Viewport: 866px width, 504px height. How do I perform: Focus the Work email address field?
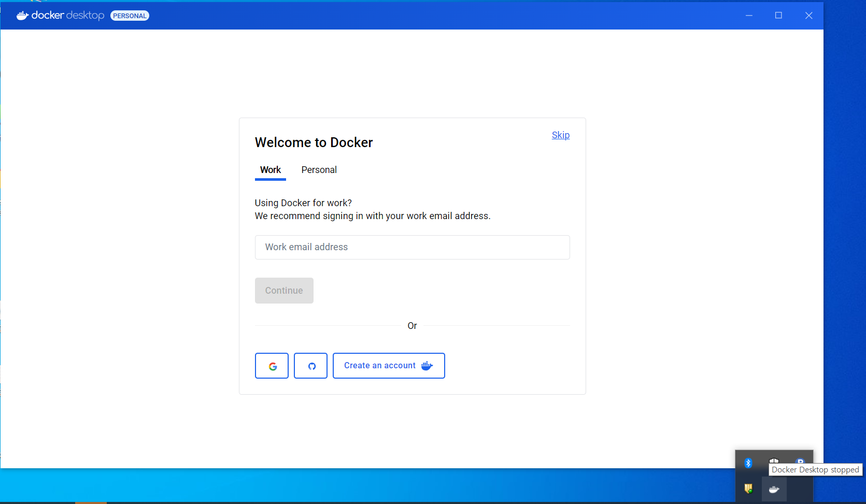[x=413, y=247]
